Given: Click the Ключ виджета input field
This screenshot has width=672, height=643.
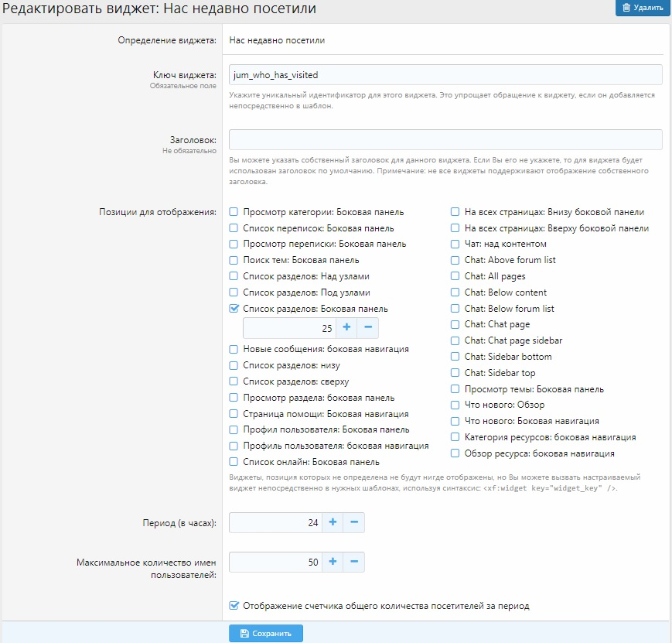Looking at the screenshot, I should click(445, 74).
